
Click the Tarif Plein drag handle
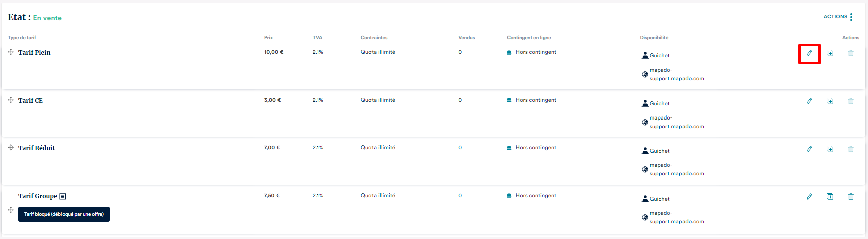click(x=11, y=52)
